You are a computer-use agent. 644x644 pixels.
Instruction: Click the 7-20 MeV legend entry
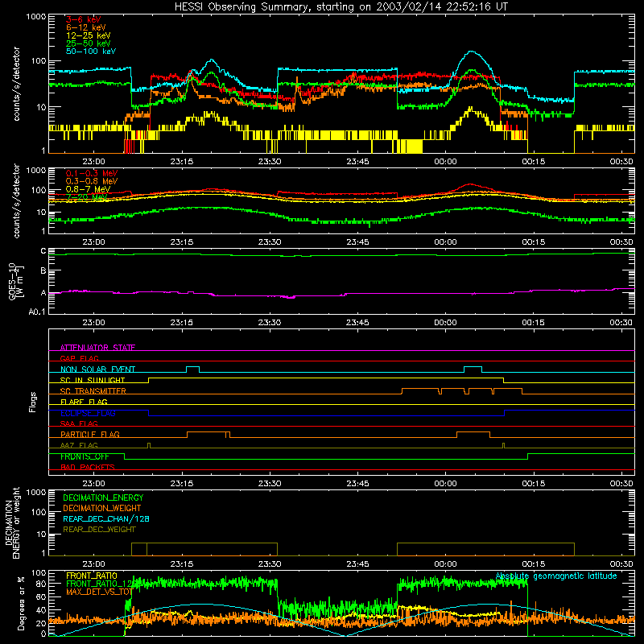(x=87, y=197)
